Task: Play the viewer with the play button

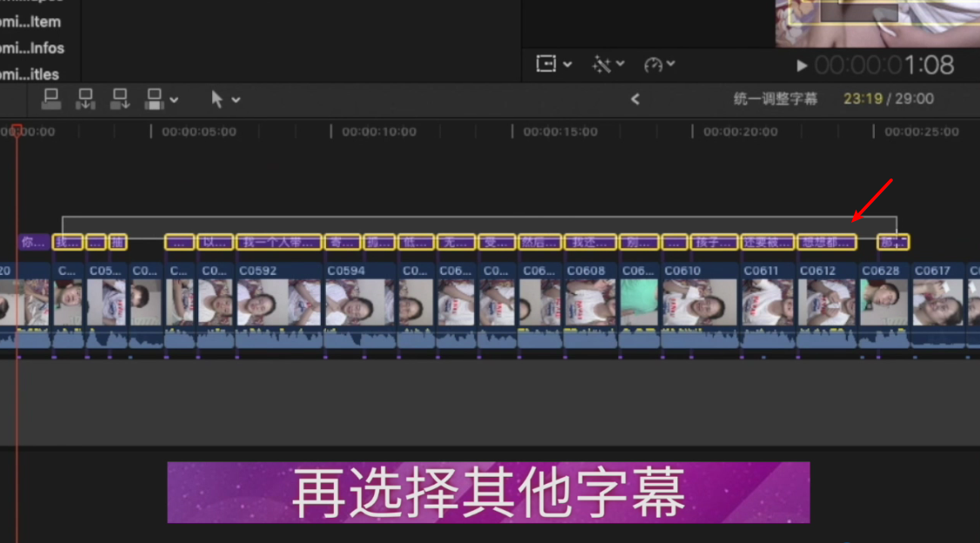Action: tap(802, 65)
